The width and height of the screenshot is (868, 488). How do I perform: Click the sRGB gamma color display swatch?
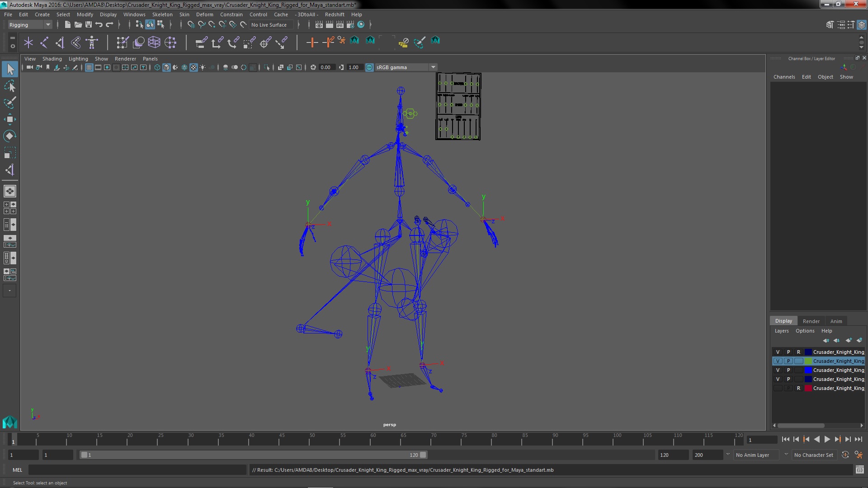(368, 67)
